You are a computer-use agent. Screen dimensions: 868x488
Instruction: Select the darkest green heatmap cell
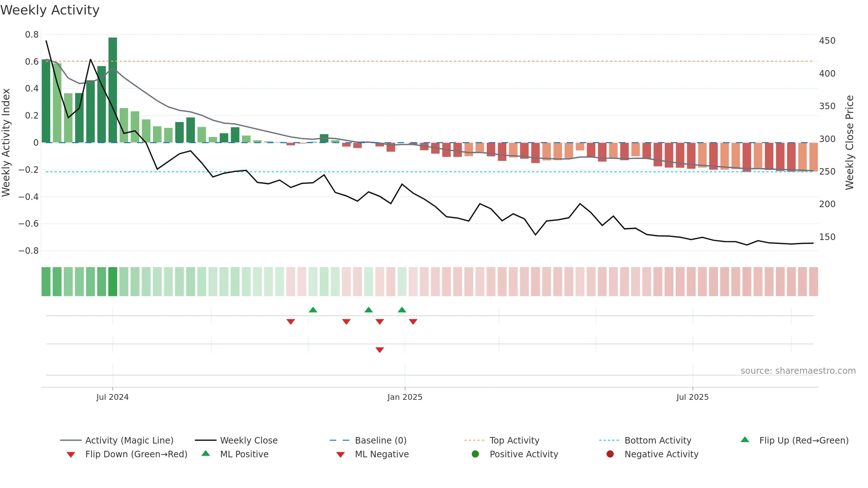coord(113,282)
